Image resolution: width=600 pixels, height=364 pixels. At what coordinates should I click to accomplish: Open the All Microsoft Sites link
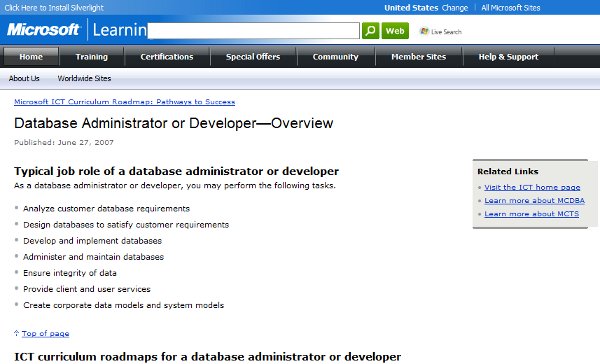pos(510,8)
